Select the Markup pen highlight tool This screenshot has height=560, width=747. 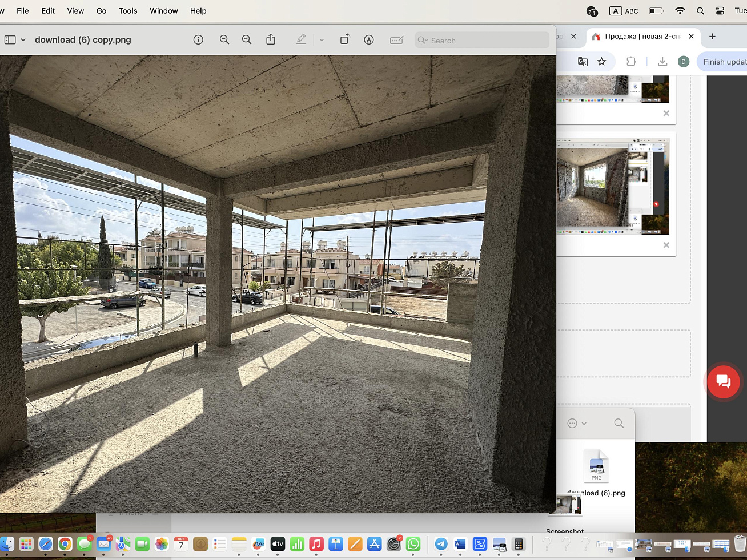pyautogui.click(x=301, y=39)
